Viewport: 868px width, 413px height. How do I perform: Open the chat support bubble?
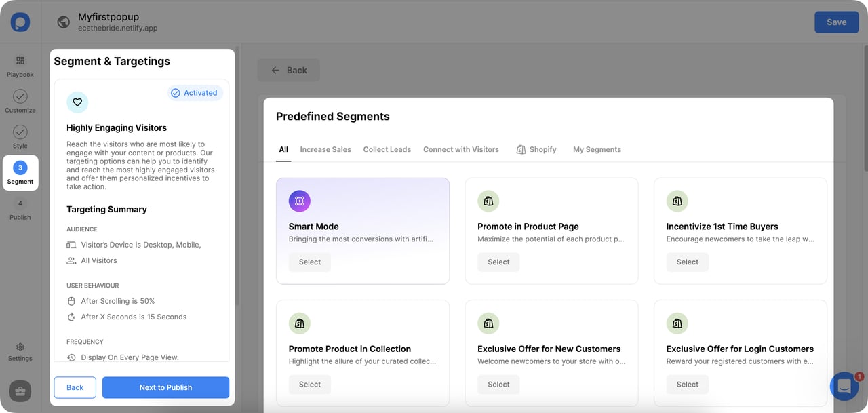[844, 387]
